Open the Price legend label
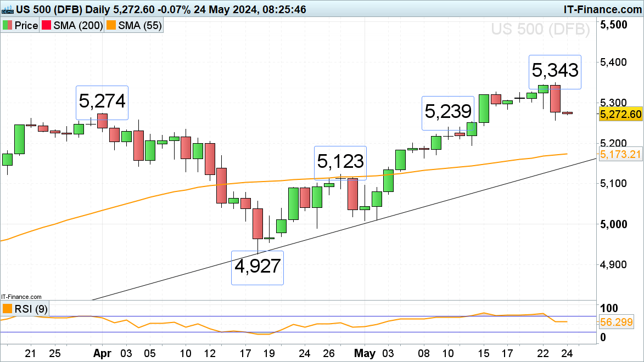644x362 pixels. 26,26
